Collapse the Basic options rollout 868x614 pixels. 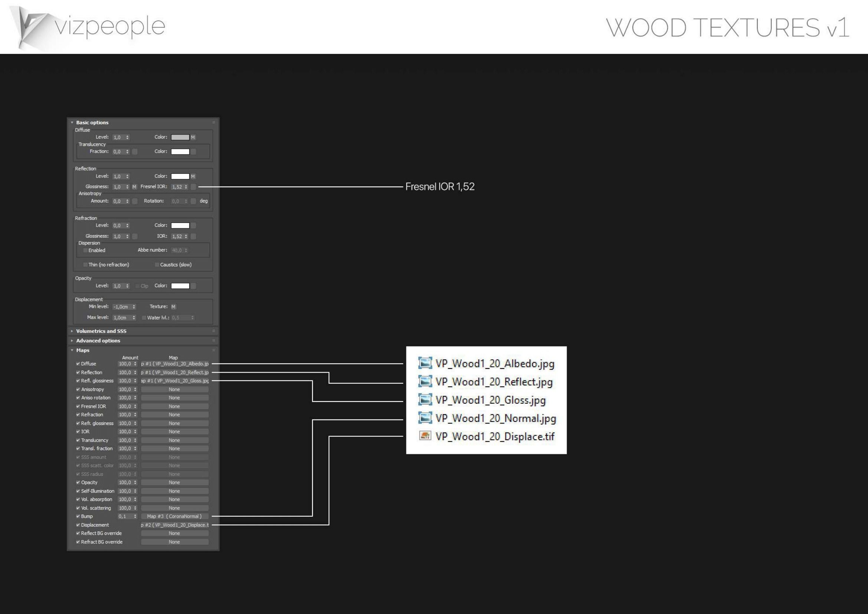[92, 123]
